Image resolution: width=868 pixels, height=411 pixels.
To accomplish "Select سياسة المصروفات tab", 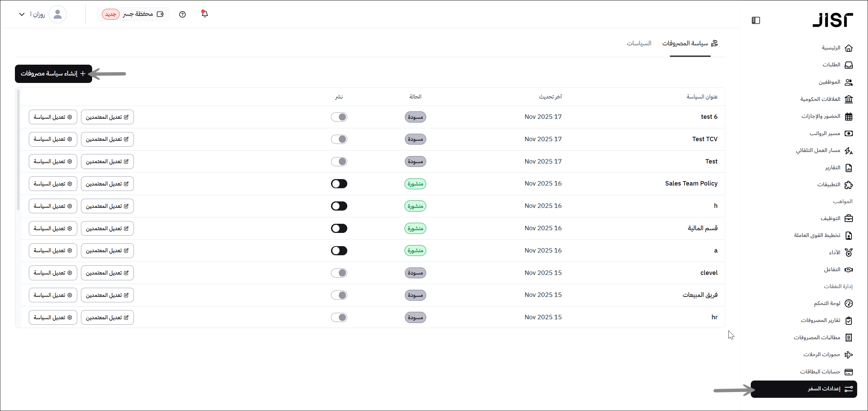I will (690, 43).
